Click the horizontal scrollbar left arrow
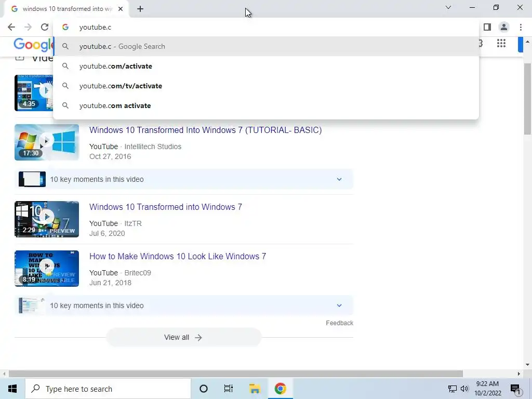The image size is (532, 399). 4,374
